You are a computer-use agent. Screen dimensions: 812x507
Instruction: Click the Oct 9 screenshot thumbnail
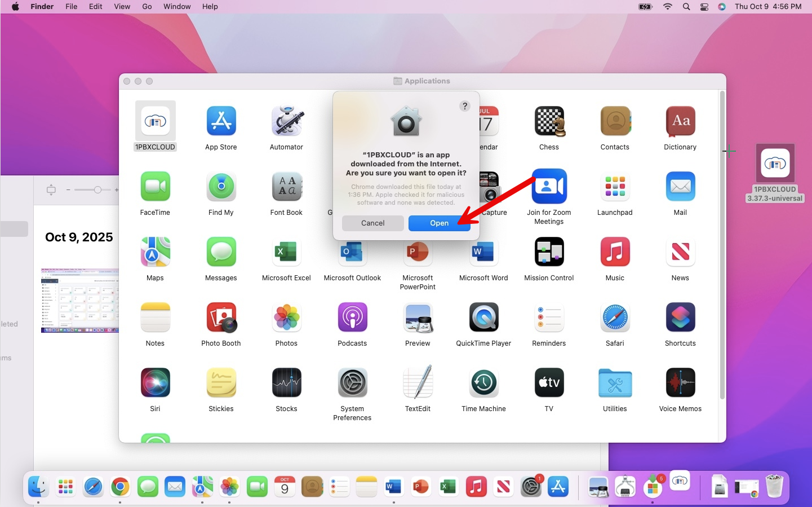[x=80, y=301]
